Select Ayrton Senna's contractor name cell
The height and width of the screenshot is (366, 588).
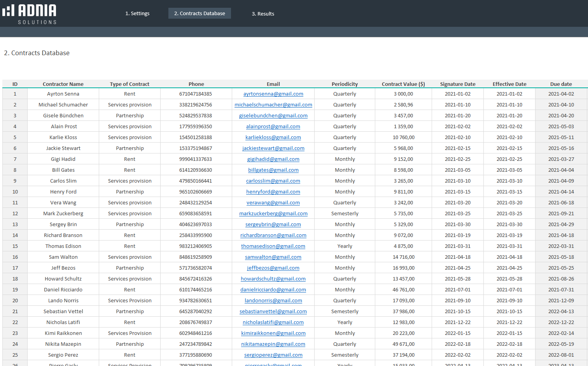click(63, 94)
